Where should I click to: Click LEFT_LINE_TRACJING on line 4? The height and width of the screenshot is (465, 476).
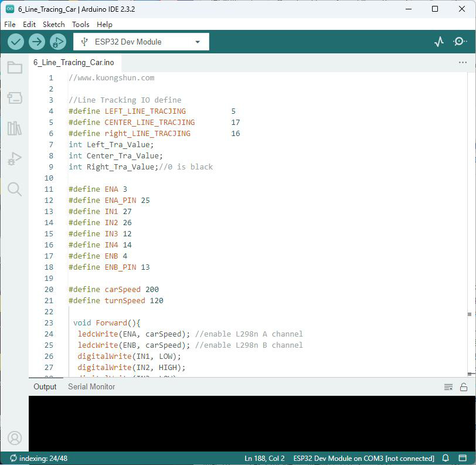tap(145, 111)
